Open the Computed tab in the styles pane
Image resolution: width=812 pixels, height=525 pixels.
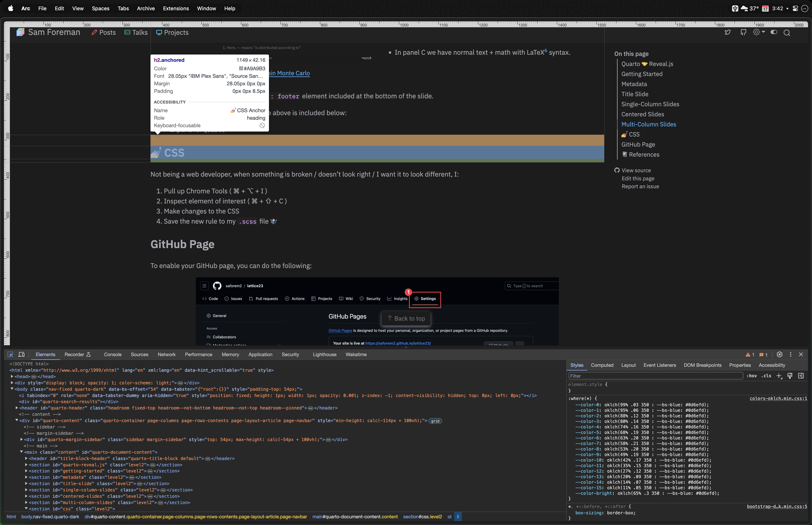pos(602,365)
